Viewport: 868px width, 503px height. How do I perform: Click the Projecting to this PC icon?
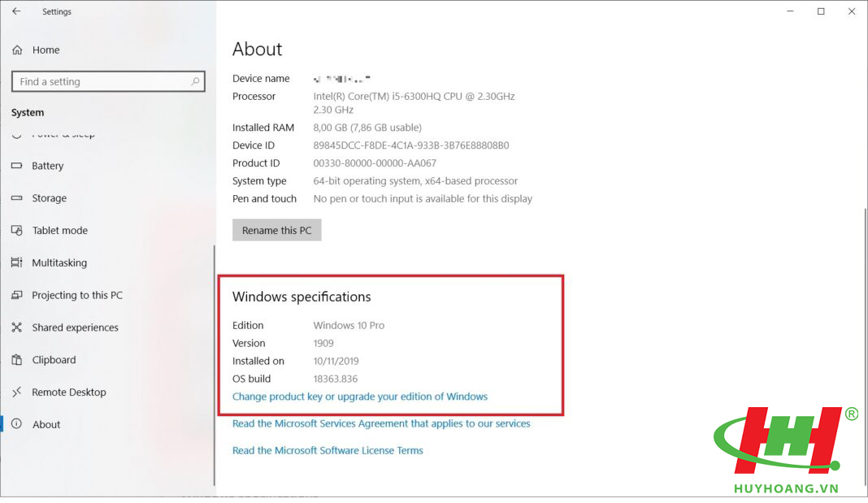tap(16, 295)
